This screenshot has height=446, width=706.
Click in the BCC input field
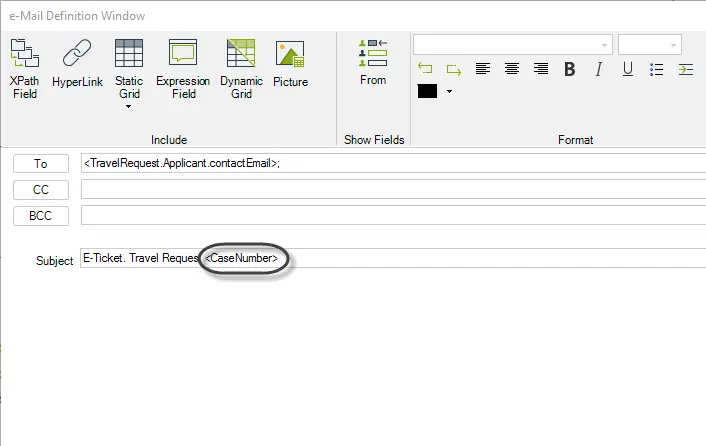click(394, 215)
